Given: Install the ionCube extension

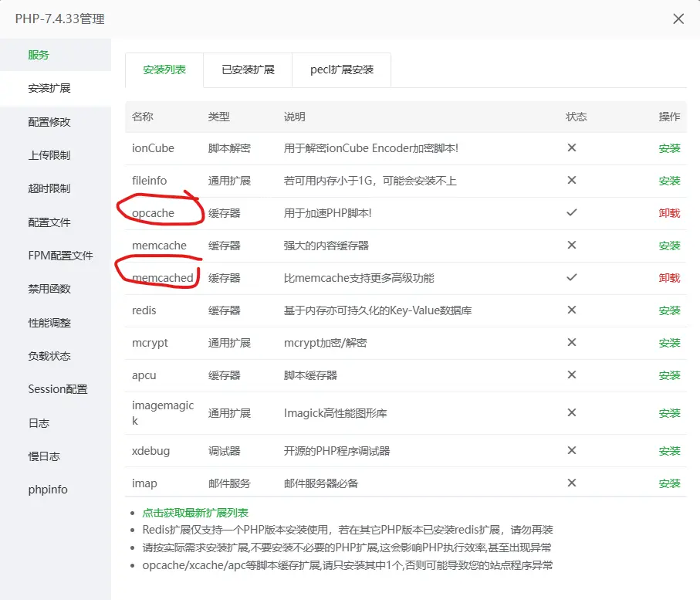Looking at the screenshot, I should point(667,147).
